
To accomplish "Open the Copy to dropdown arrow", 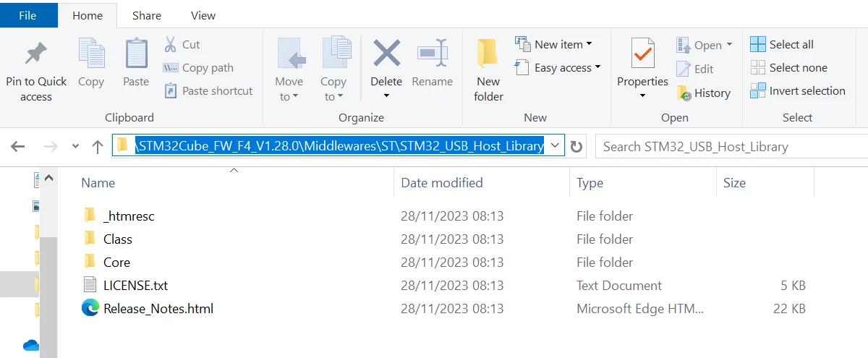I will [x=339, y=97].
